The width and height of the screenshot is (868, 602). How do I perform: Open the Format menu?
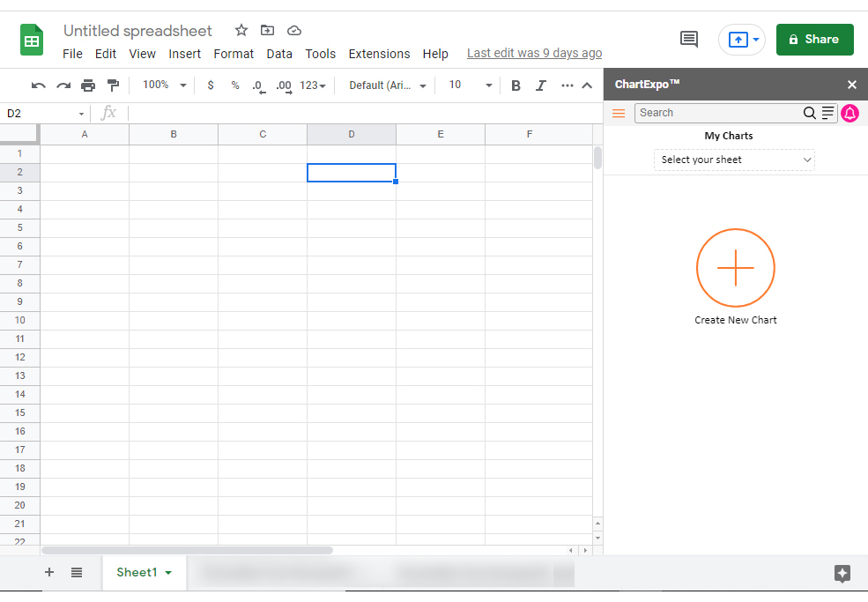coord(234,54)
